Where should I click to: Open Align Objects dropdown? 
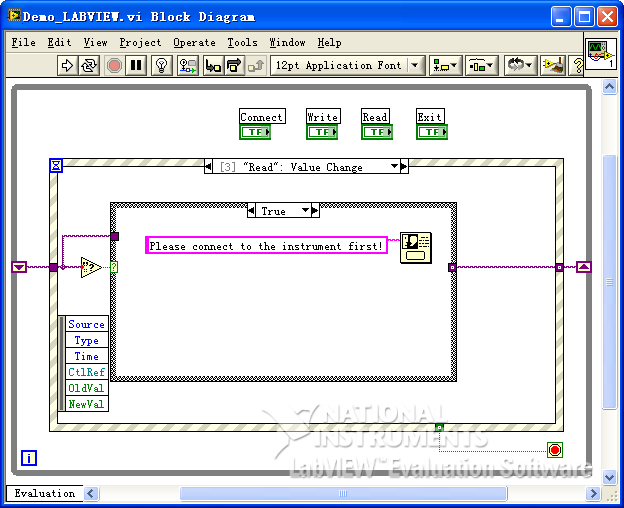coord(445,65)
